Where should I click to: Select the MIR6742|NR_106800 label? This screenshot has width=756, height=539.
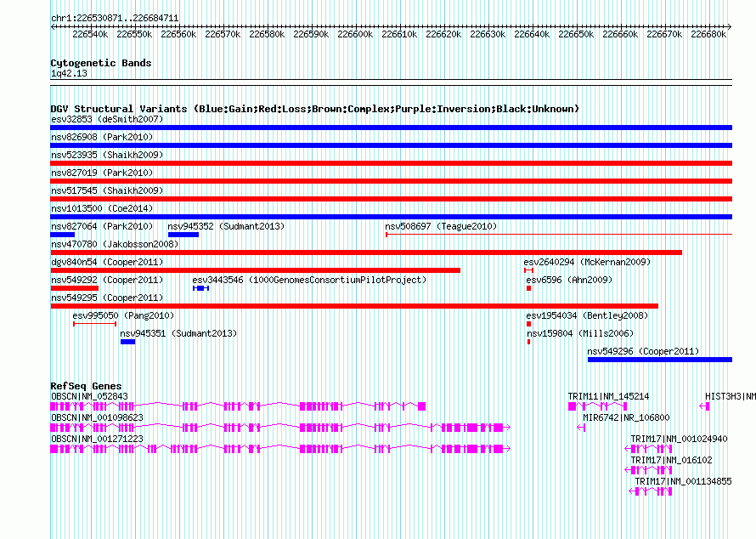[x=626, y=417]
